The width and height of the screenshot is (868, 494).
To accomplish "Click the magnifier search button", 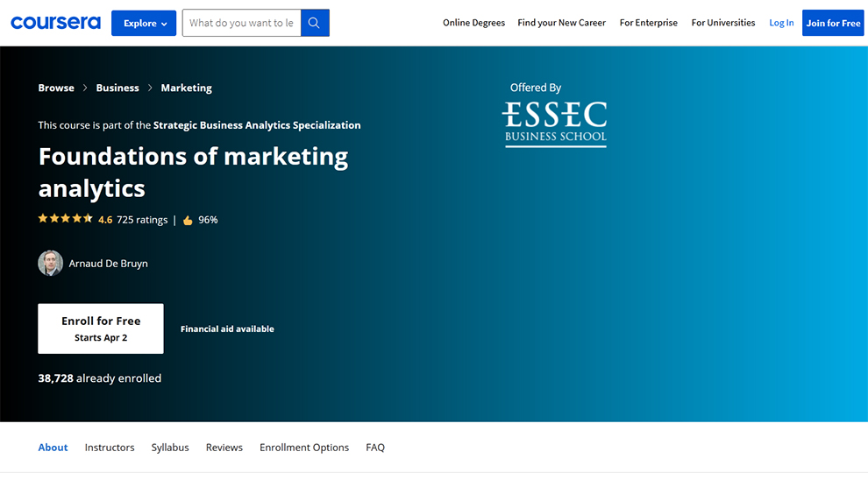I will pos(315,23).
